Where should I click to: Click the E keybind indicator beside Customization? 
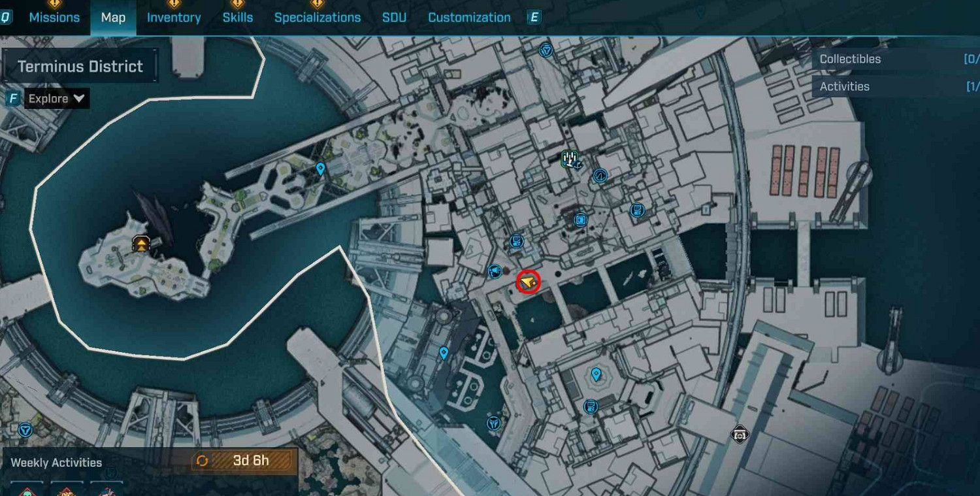tap(534, 17)
